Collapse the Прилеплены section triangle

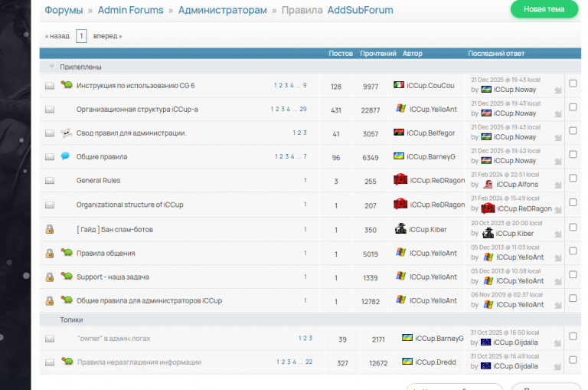tap(51, 67)
